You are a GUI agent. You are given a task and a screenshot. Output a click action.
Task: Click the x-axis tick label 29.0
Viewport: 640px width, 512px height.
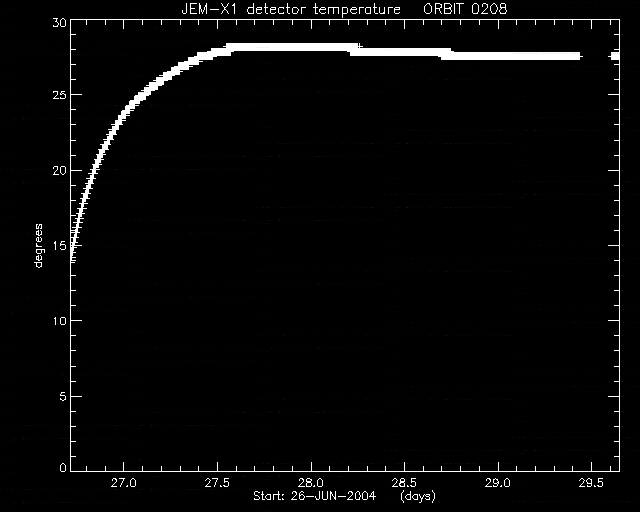[498, 483]
